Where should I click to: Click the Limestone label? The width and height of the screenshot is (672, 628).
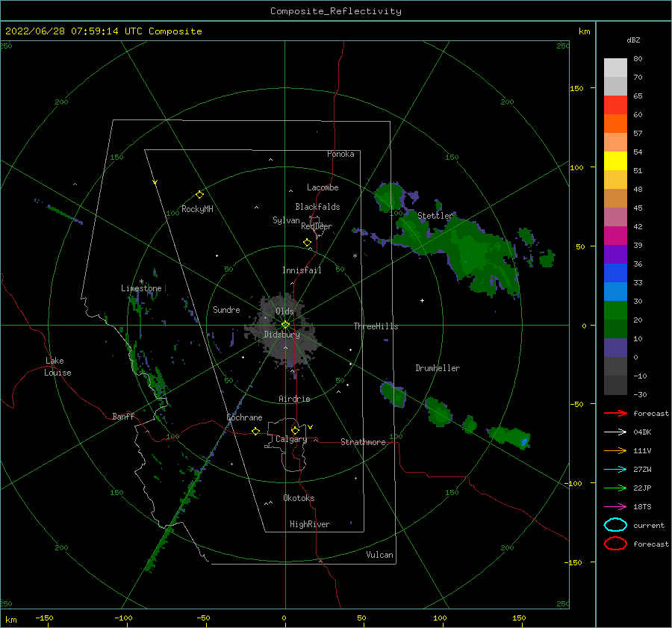[141, 288]
